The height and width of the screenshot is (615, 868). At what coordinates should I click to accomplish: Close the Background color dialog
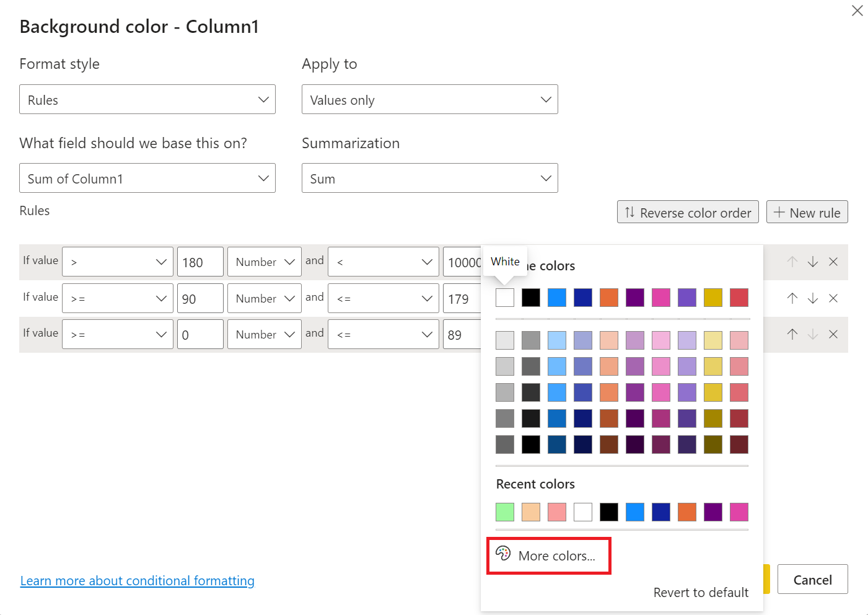click(857, 11)
